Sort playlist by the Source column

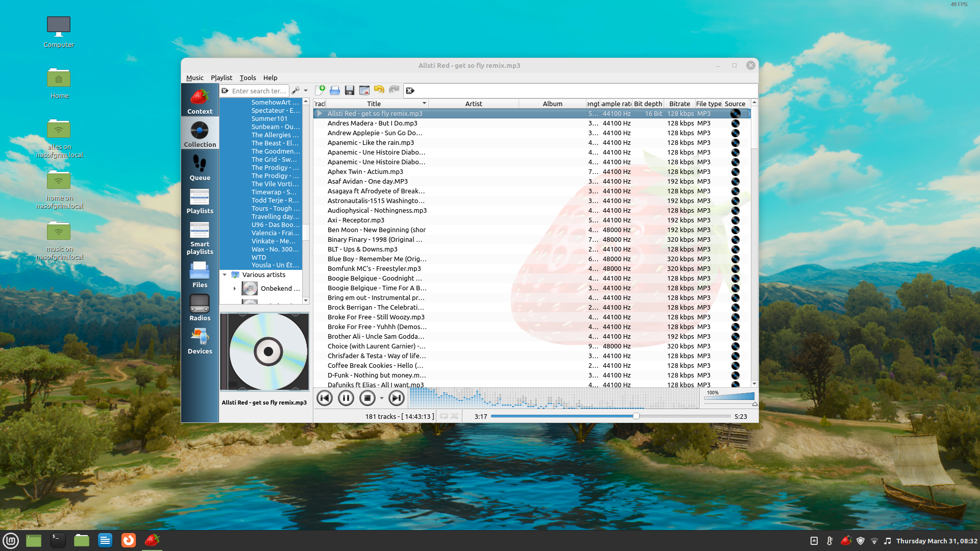click(735, 104)
